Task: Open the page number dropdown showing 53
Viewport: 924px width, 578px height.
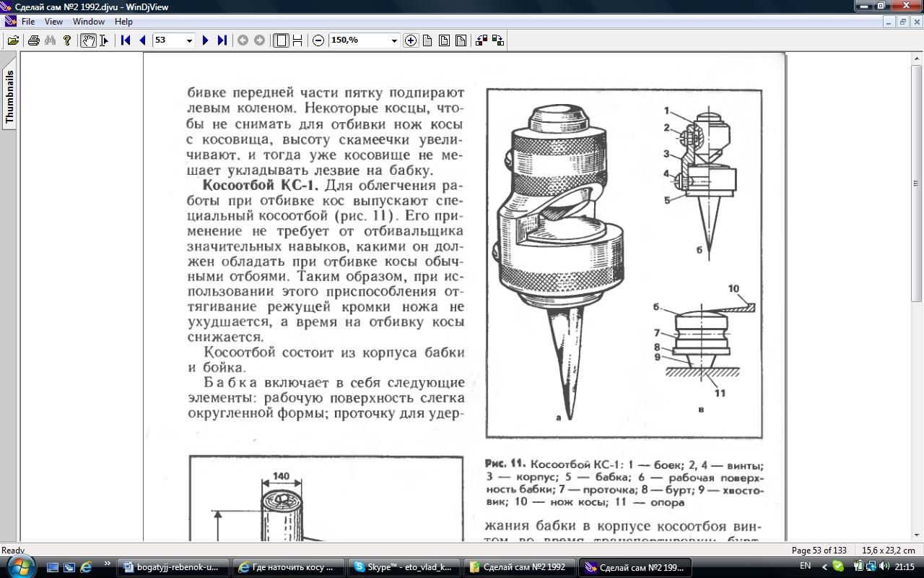Action: click(x=190, y=40)
